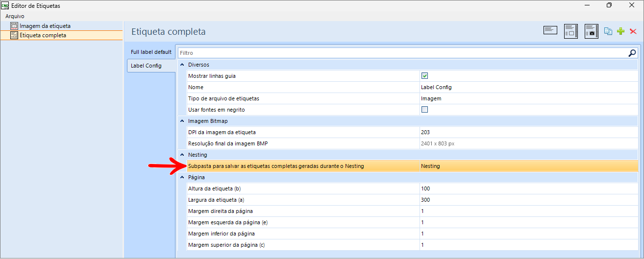
Task: Click the DPI da imagem da etiqueta label
Action: pyautogui.click(x=222, y=132)
